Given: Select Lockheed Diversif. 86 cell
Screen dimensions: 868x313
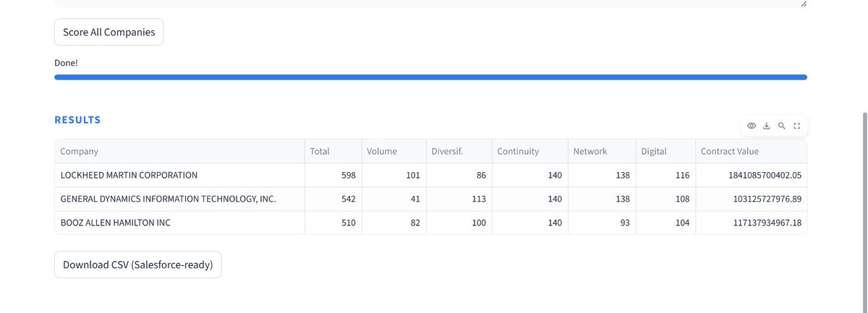Looking at the screenshot, I should click(459, 175).
